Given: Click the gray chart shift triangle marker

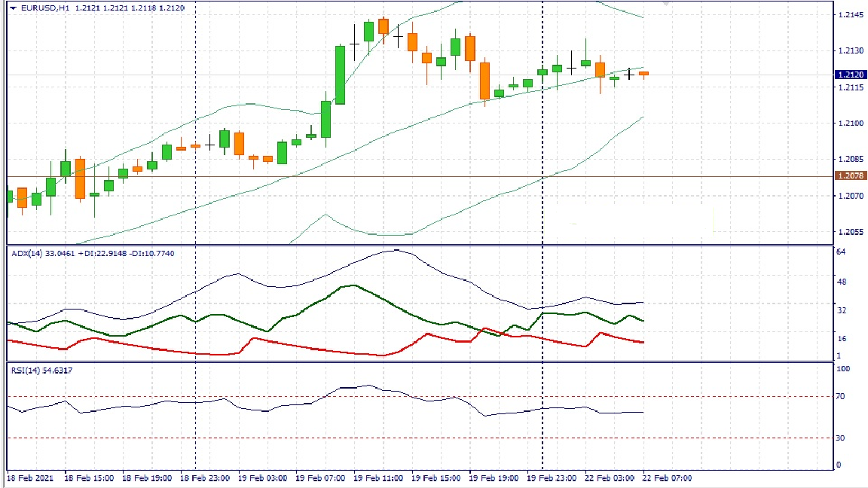Looking at the screenshot, I should point(666,4).
